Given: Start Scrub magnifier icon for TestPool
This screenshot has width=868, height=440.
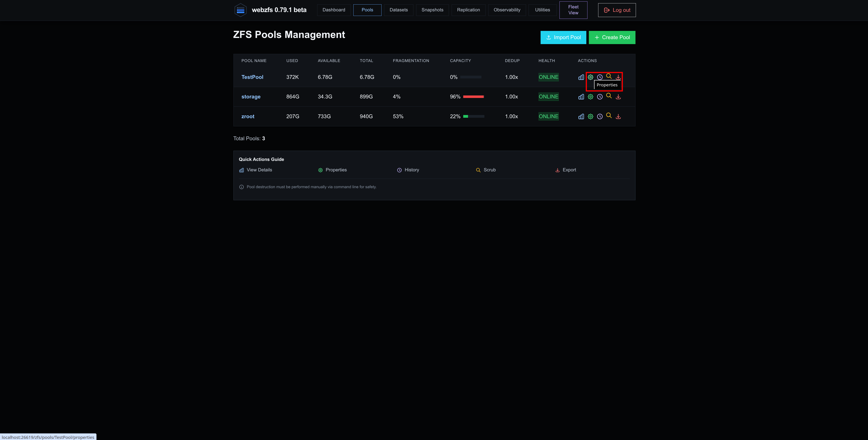Looking at the screenshot, I should (609, 76).
